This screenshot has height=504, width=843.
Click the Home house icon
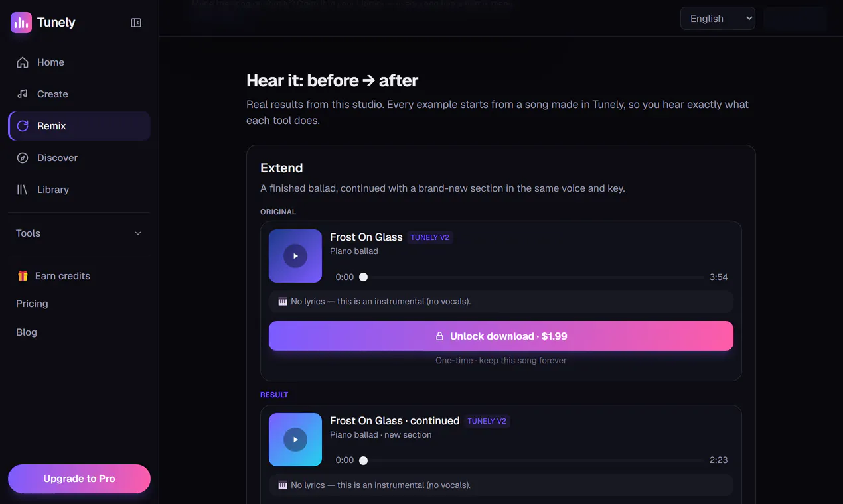point(23,62)
